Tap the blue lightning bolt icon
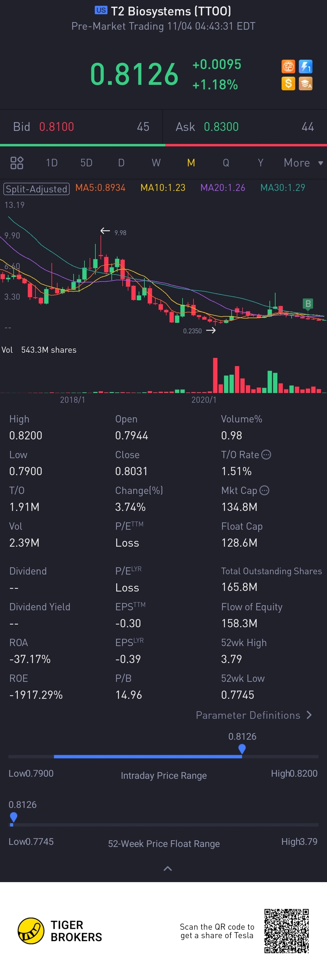 [306, 67]
